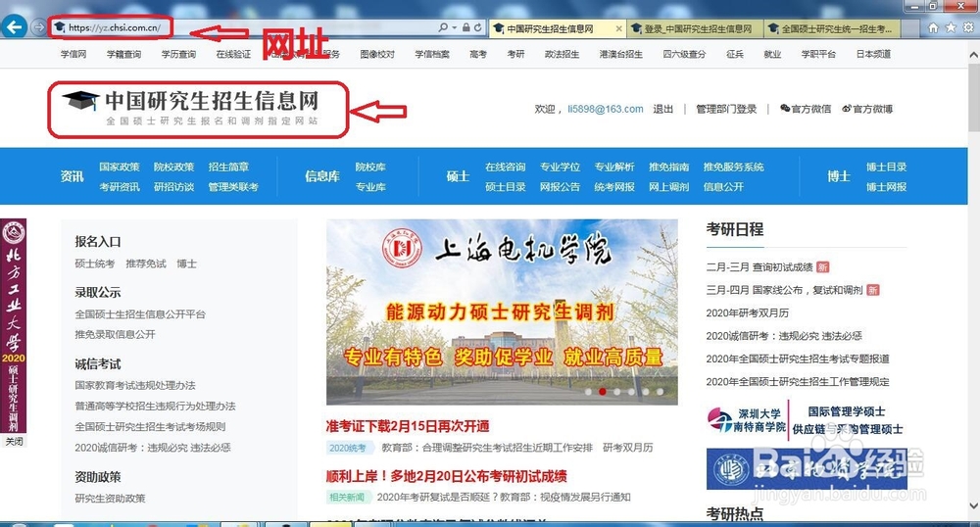Click the 中国研究生招生信息网 site logo

click(x=191, y=108)
